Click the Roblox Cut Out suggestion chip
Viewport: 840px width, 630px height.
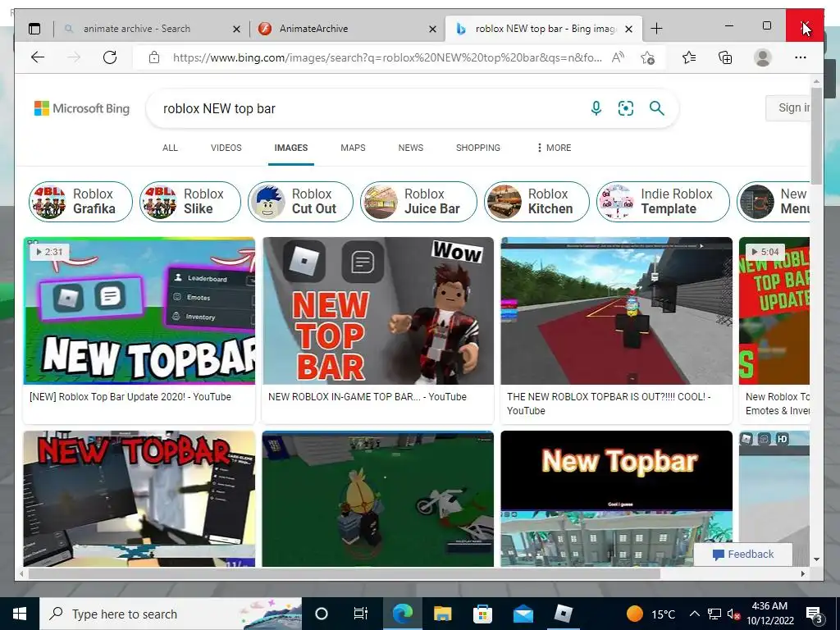pyautogui.click(x=300, y=202)
